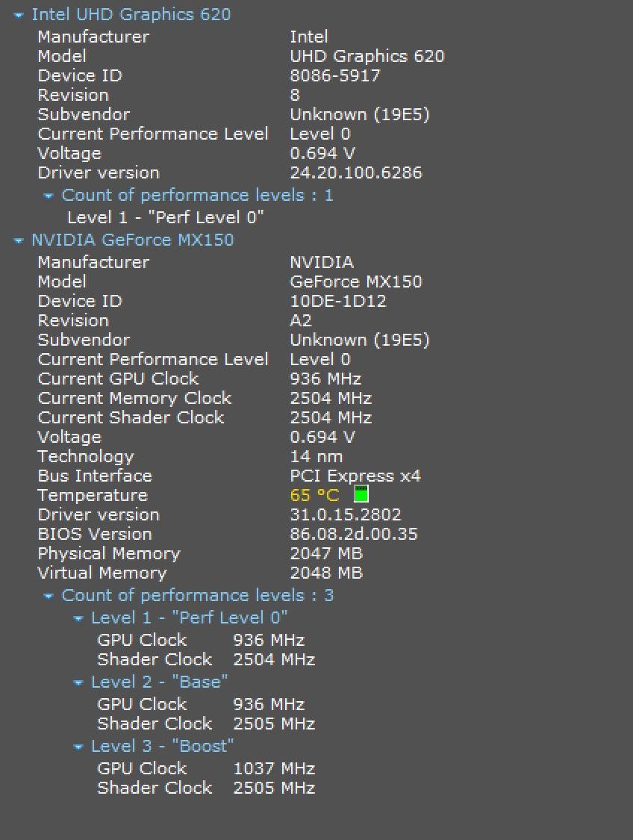
Task: Collapse Count of performance levels : 3
Action: click(49, 597)
